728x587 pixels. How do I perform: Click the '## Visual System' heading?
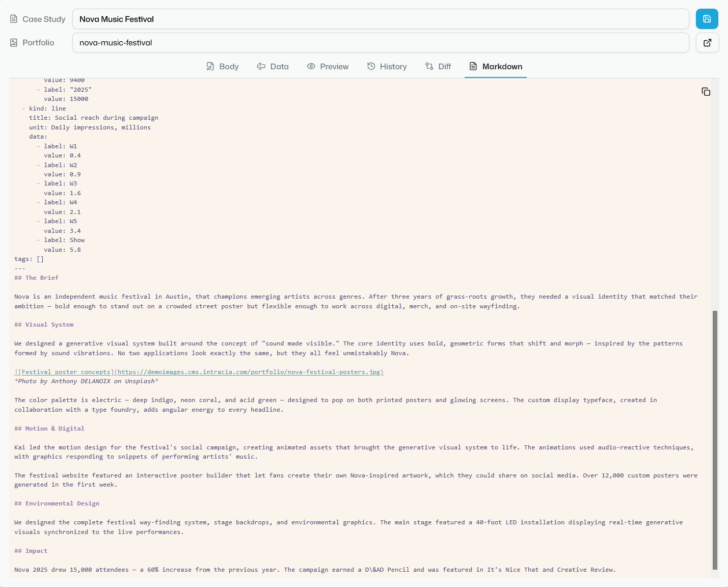44,325
